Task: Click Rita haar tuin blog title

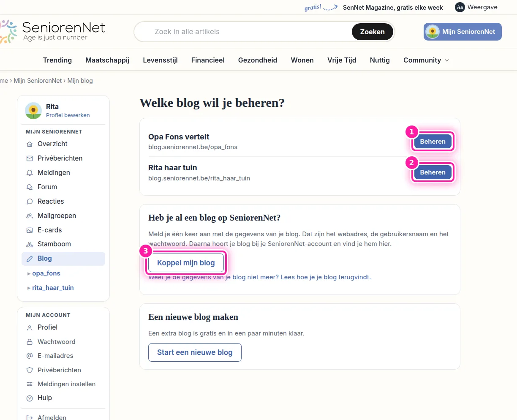Action: click(x=172, y=168)
